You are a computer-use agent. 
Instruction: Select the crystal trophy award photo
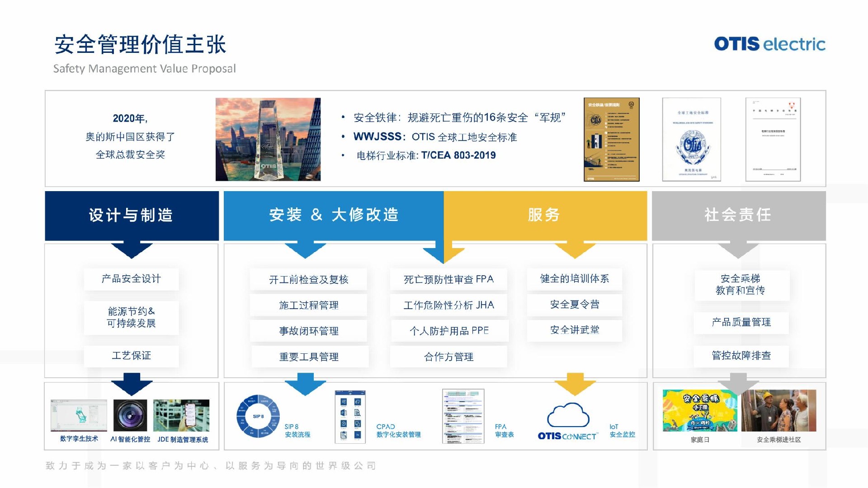[x=268, y=139]
